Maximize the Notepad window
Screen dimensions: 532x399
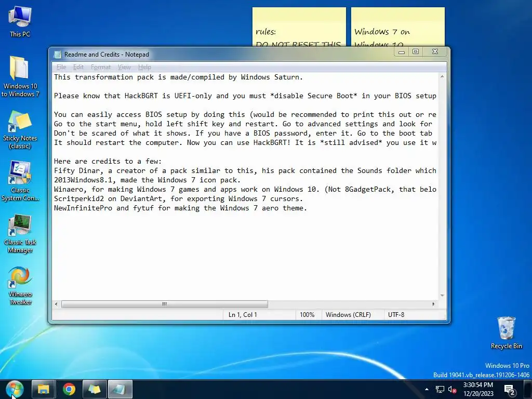(416, 52)
